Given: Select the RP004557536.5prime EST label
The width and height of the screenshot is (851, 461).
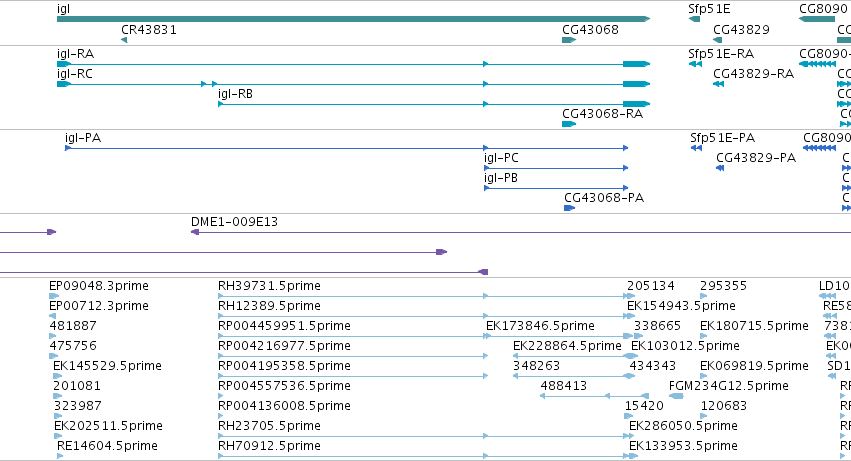Looking at the screenshot, I should 284,386.
